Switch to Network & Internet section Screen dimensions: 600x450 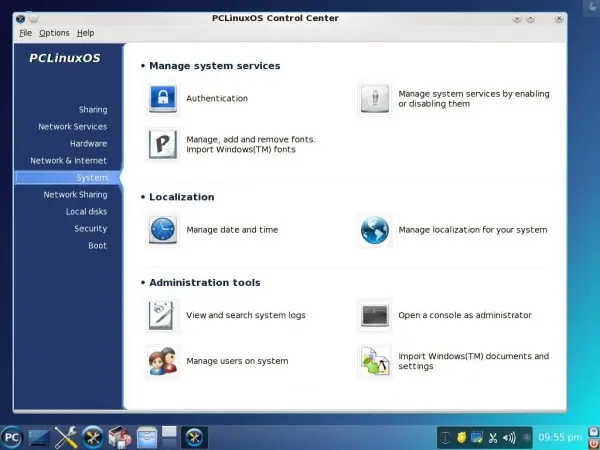tap(68, 161)
